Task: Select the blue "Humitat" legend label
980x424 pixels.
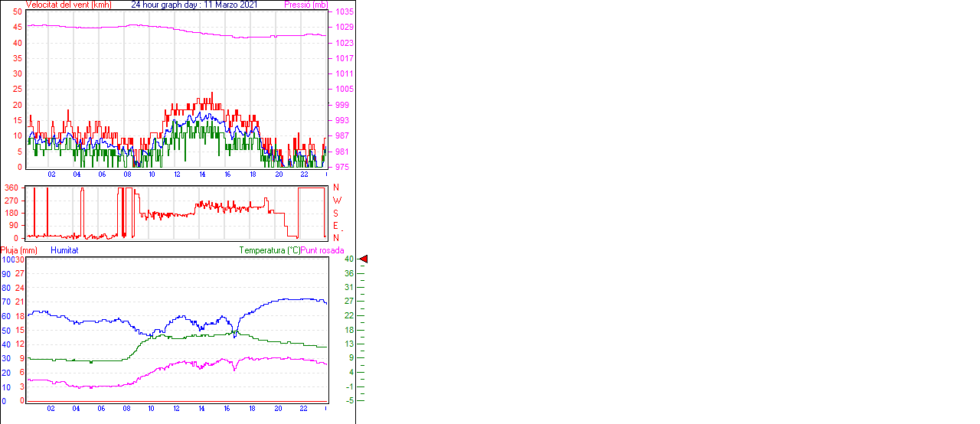Action: click(64, 250)
